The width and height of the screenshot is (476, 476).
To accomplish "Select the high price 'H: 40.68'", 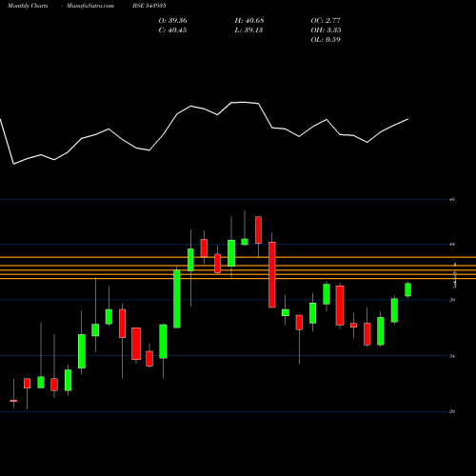I will (x=249, y=21).
